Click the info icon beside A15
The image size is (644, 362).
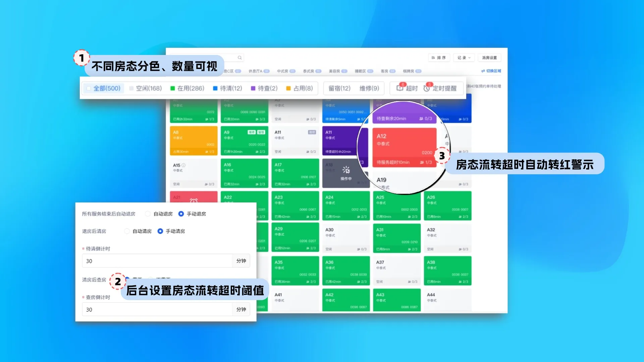tap(183, 165)
